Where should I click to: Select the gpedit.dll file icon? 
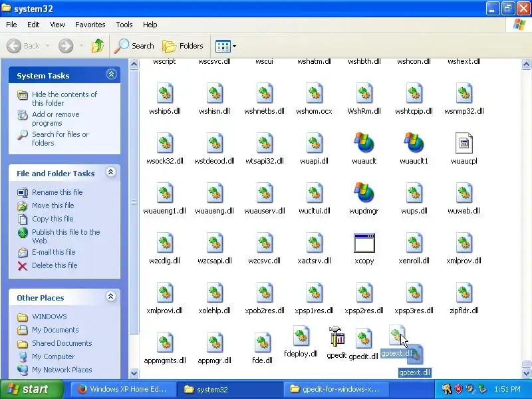364,338
